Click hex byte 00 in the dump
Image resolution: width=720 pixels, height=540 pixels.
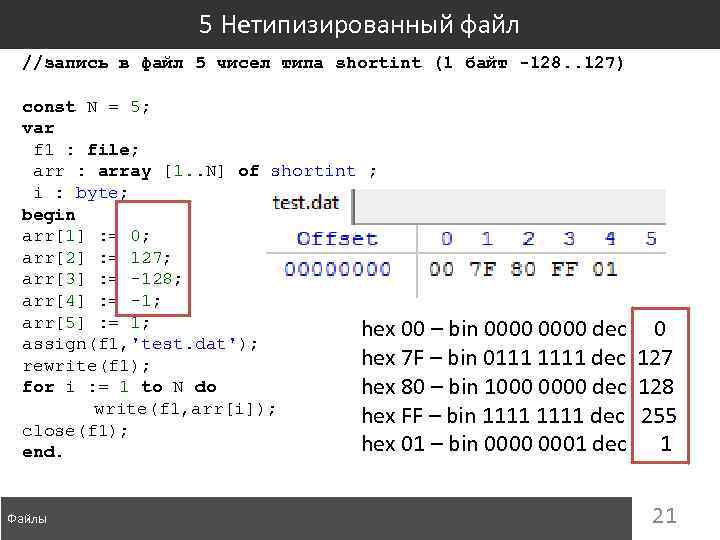pos(441,269)
